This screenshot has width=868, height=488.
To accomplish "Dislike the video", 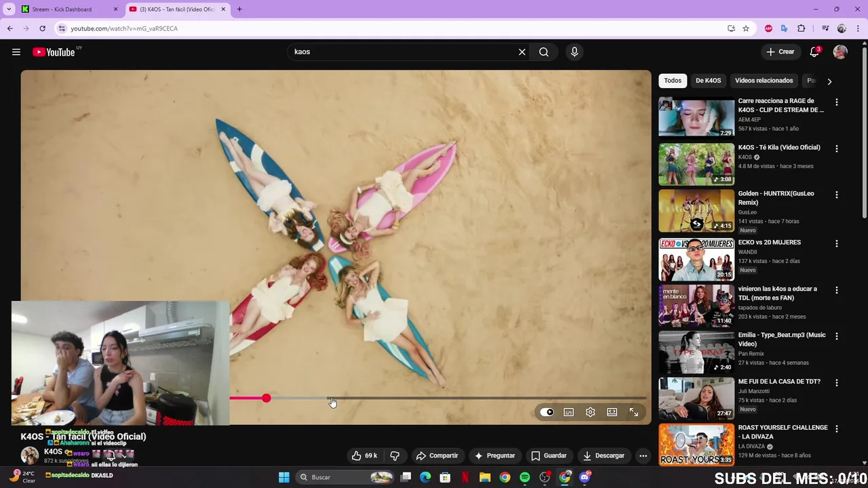I will (x=395, y=455).
